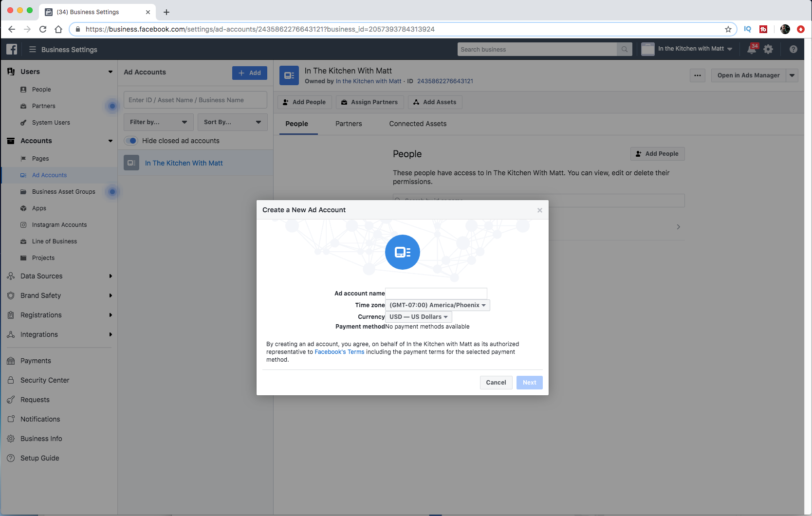Click browser back arrow

point(12,29)
